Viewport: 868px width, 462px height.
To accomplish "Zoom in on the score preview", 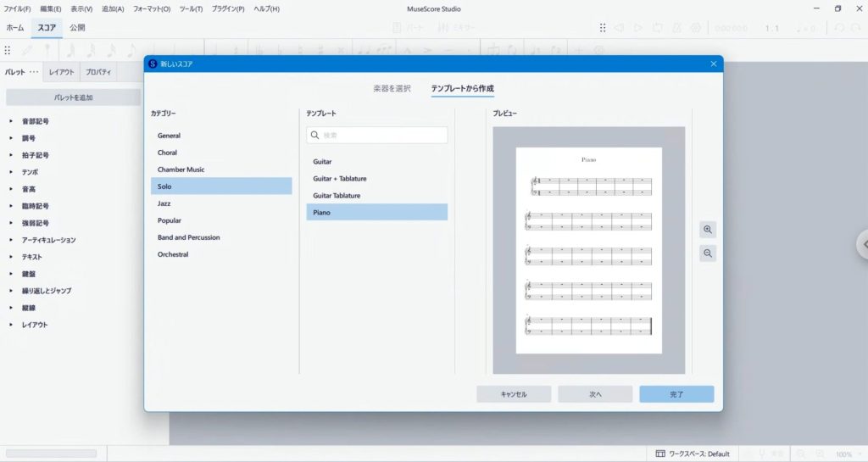I will 708,230.
